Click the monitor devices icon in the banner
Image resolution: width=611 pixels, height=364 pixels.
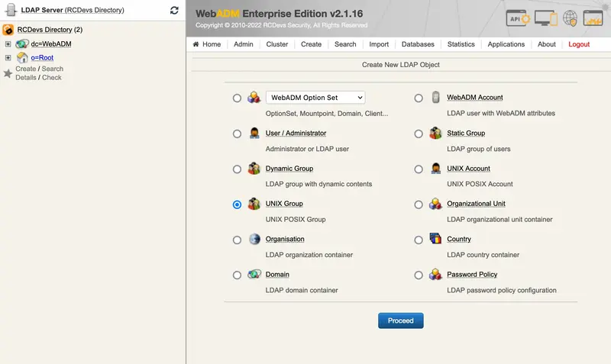(x=545, y=18)
